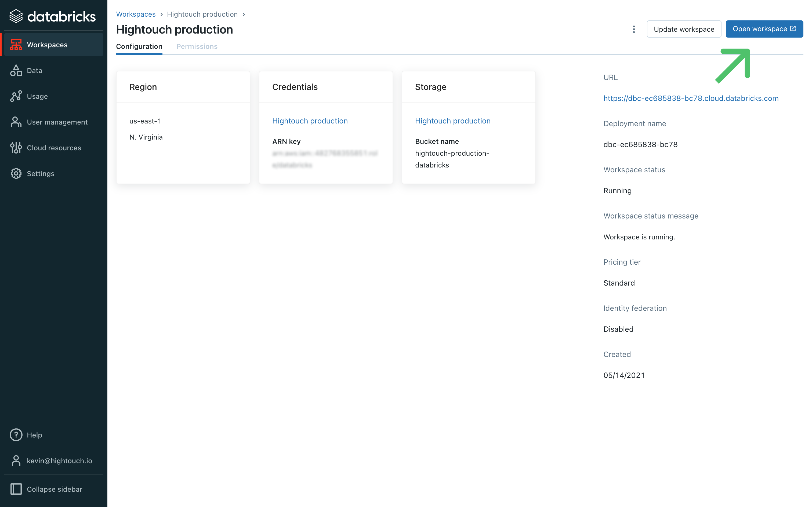Open Help in sidebar
The height and width of the screenshot is (507, 812).
pyautogui.click(x=53, y=435)
